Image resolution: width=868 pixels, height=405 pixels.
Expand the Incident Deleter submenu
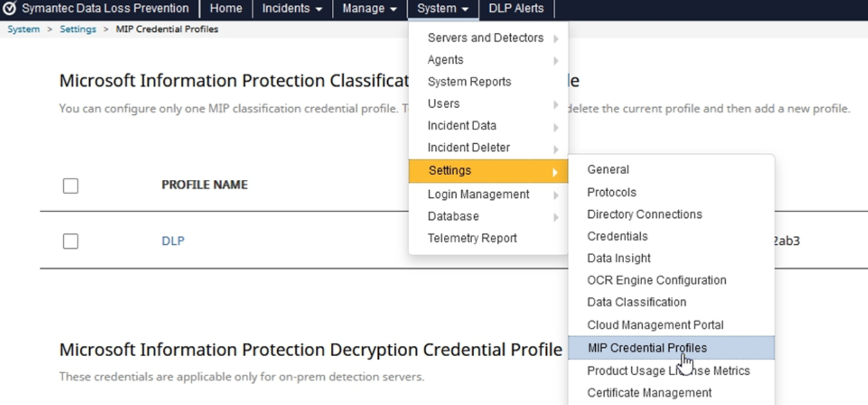pyautogui.click(x=488, y=148)
